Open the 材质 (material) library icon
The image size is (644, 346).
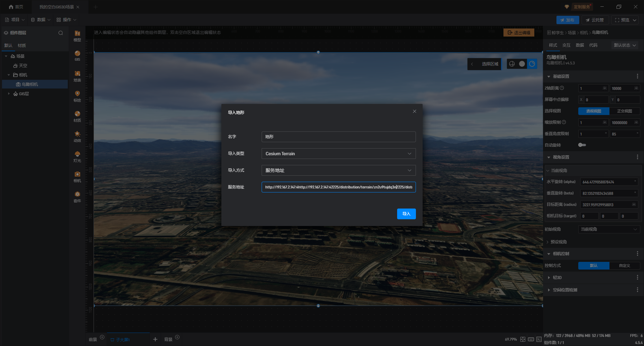pyautogui.click(x=77, y=115)
